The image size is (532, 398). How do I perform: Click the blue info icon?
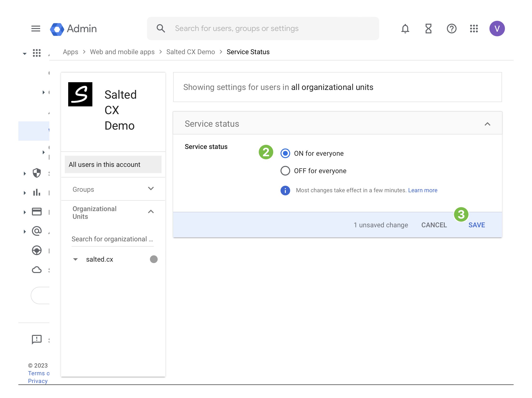285,191
